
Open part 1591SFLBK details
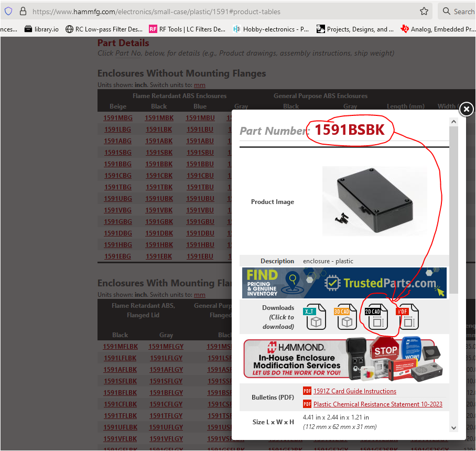pyautogui.click(x=120, y=381)
